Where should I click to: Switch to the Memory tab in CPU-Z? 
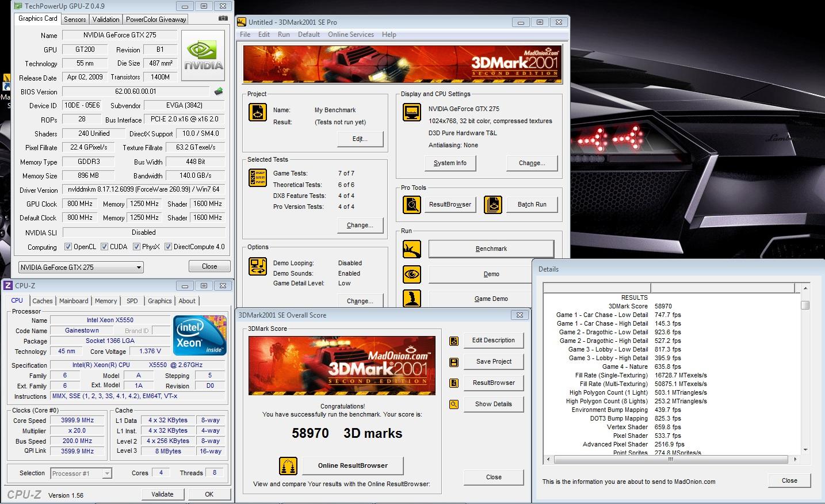(106, 301)
